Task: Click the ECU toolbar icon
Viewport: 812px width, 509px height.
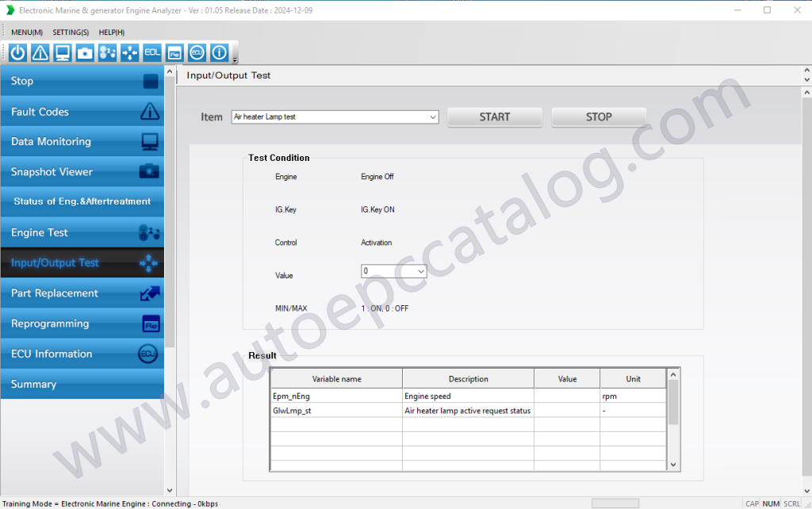Action: tap(197, 53)
